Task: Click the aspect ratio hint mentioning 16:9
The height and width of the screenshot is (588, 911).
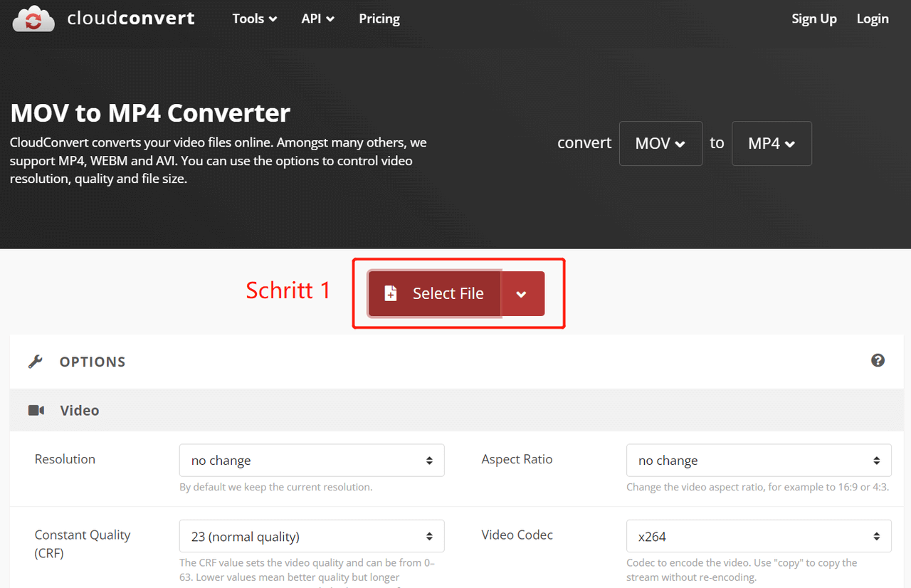Action: 757,487
